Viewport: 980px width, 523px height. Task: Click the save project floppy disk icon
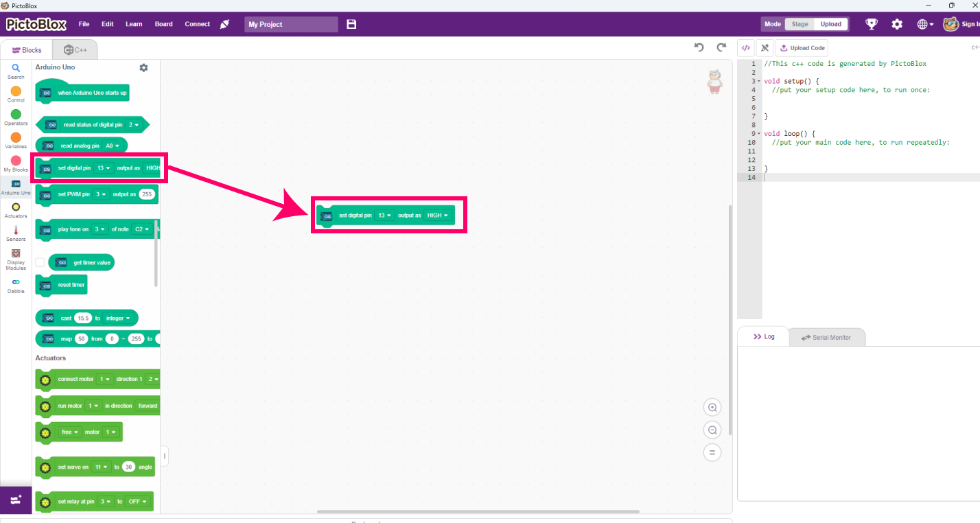click(351, 24)
